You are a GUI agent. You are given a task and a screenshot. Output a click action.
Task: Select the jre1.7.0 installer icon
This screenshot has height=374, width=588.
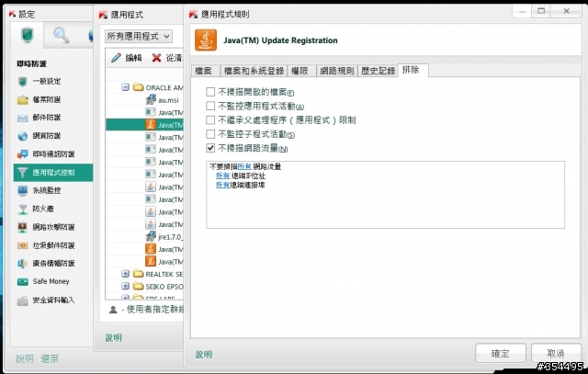click(x=151, y=237)
